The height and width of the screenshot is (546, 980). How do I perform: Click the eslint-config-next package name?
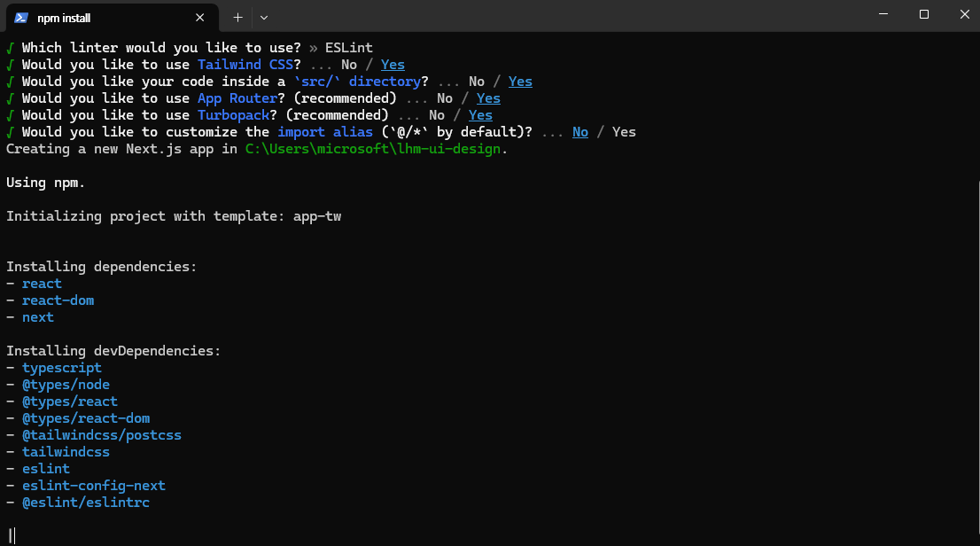94,486
